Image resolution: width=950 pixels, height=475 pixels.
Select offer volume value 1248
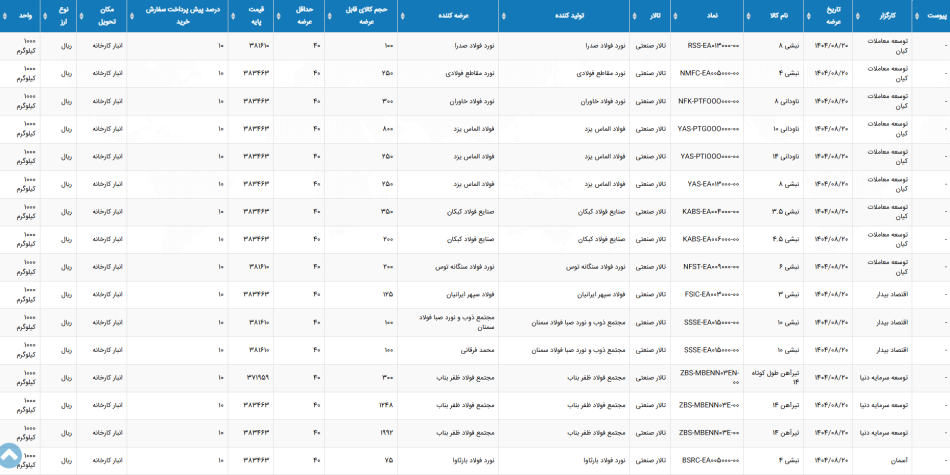click(387, 406)
